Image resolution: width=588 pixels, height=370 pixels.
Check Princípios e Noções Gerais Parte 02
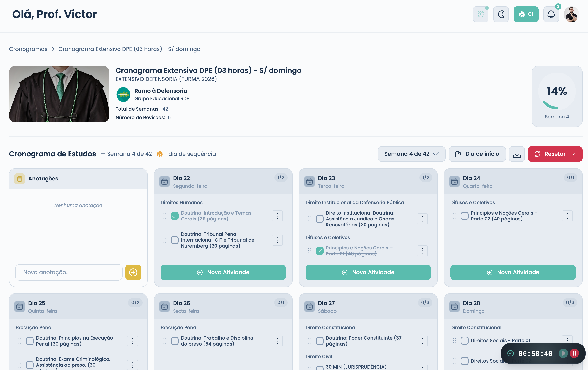[x=464, y=216]
